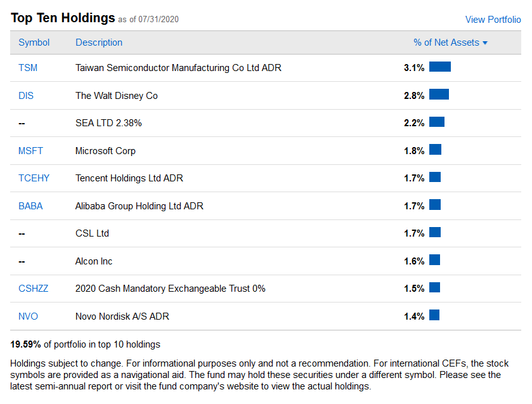The width and height of the screenshot is (532, 404).
Task: Click the 1.8% value for MSFT
Action: 414,151
